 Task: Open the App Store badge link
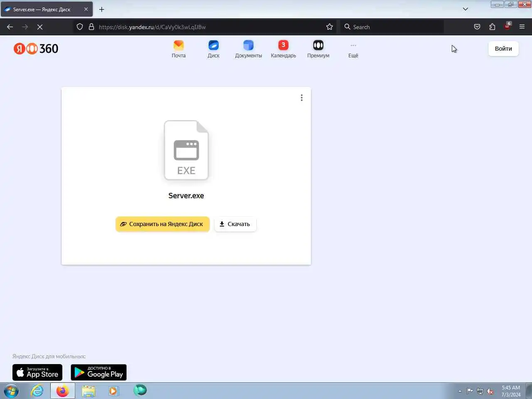pos(37,372)
